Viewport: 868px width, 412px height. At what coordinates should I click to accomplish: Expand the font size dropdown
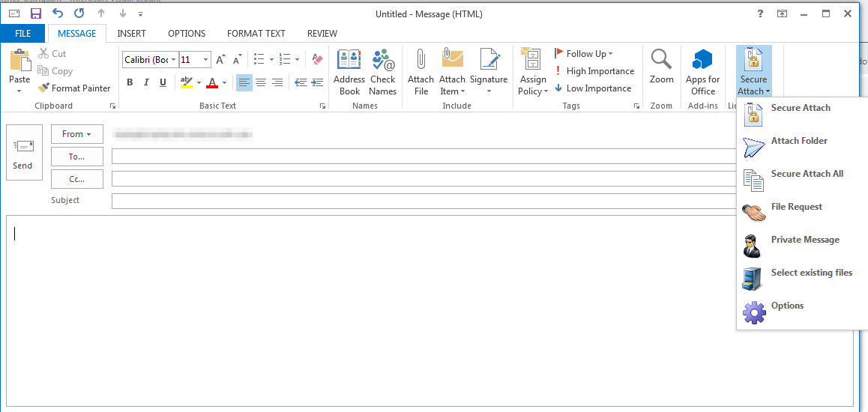coord(205,60)
